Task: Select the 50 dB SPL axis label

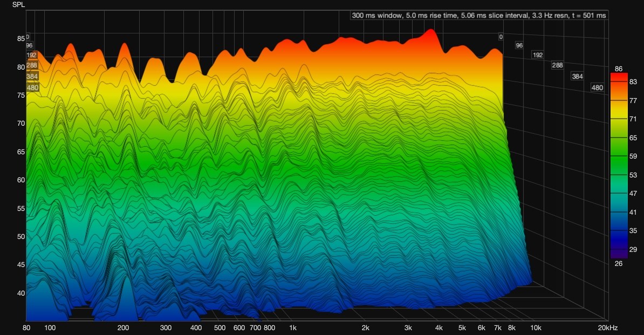Action: pyautogui.click(x=21, y=236)
